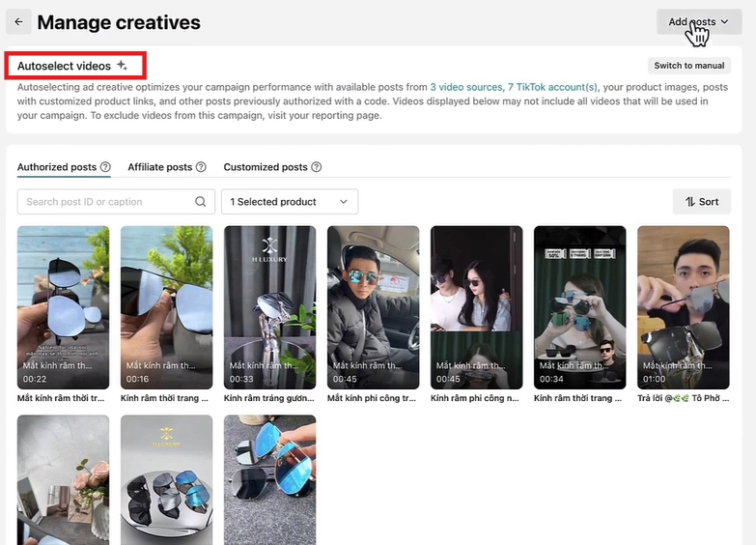Screen dimensions: 756x545
Task: Click the search magnifier icon
Action: 201,202
